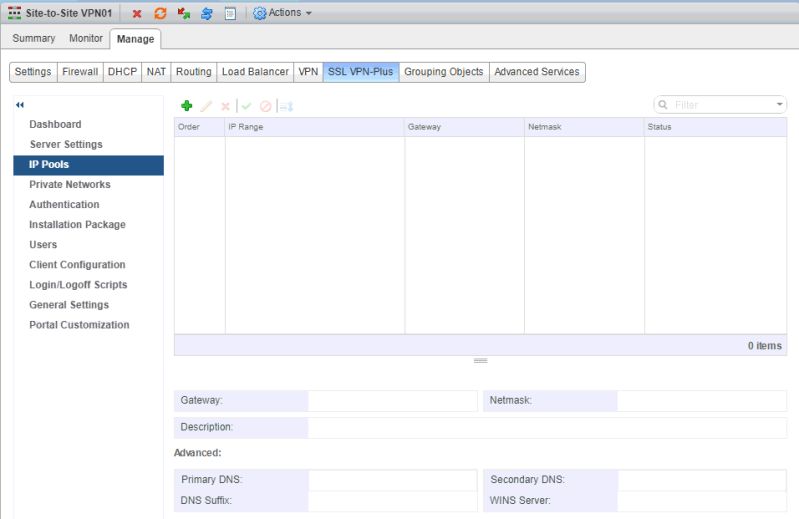
Task: Click the green checkmark enable icon
Action: (x=246, y=106)
